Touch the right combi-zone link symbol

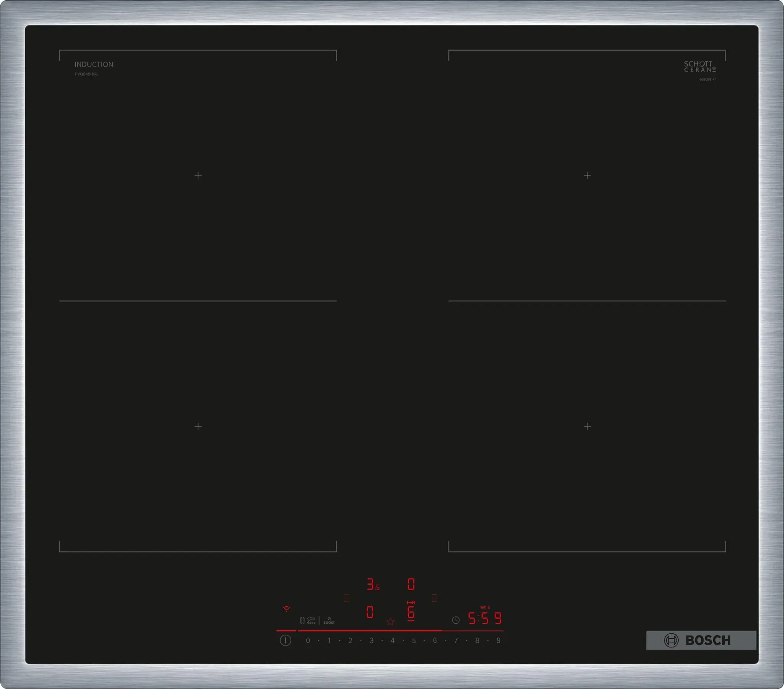(434, 598)
